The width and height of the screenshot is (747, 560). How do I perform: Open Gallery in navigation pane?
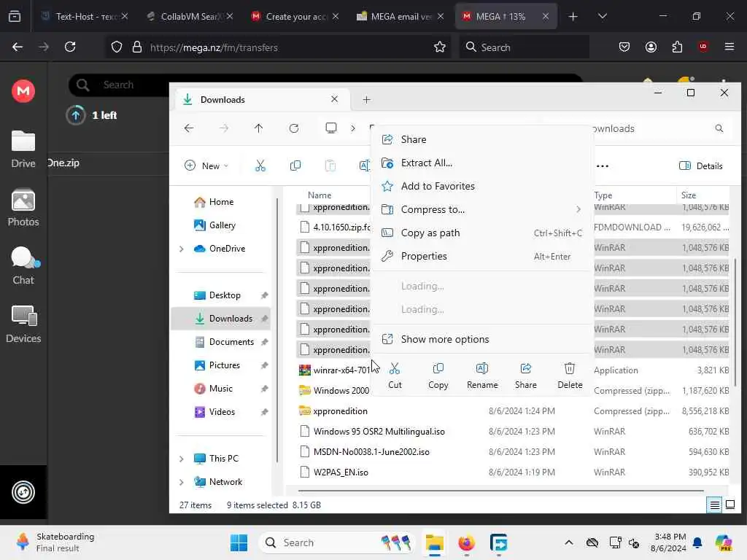220,225
